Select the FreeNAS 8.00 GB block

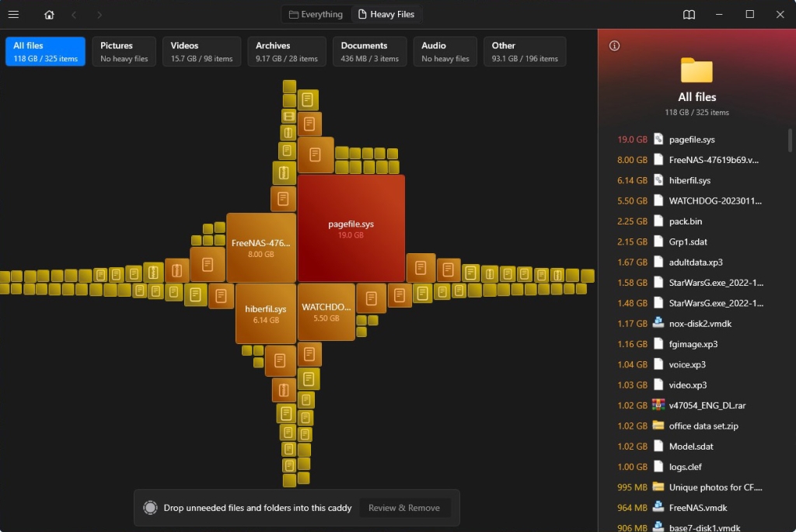click(260, 248)
